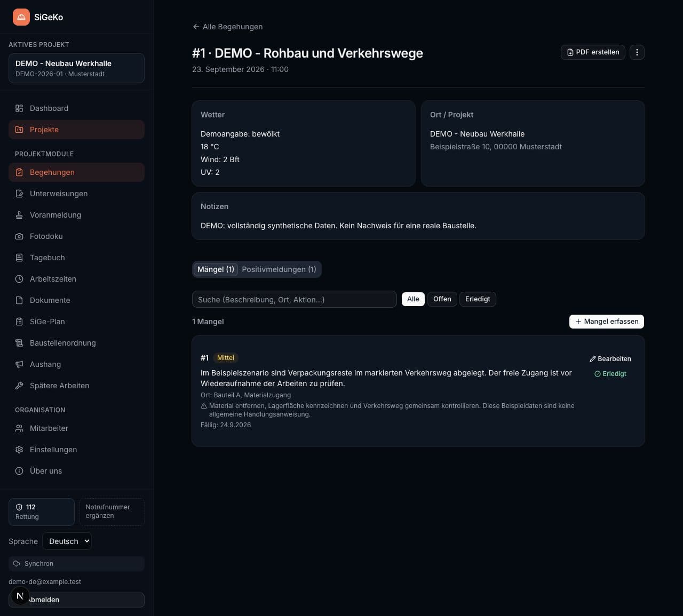
Task: Click the Über uns info icon
Action: coord(19,471)
